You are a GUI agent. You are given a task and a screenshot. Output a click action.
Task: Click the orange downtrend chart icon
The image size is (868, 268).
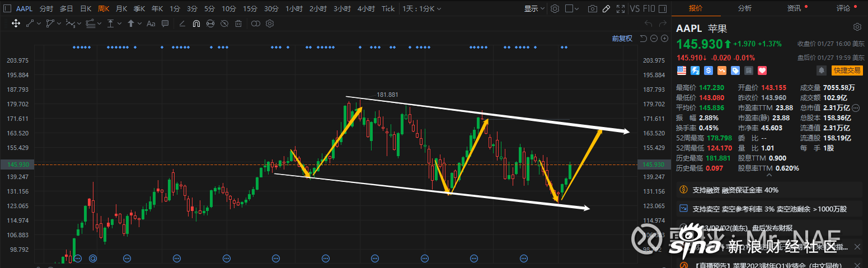pos(721,70)
